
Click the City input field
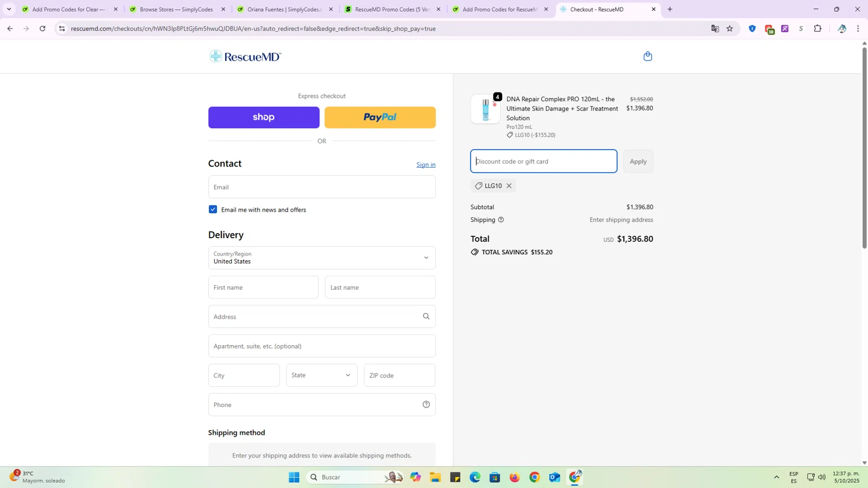244,375
